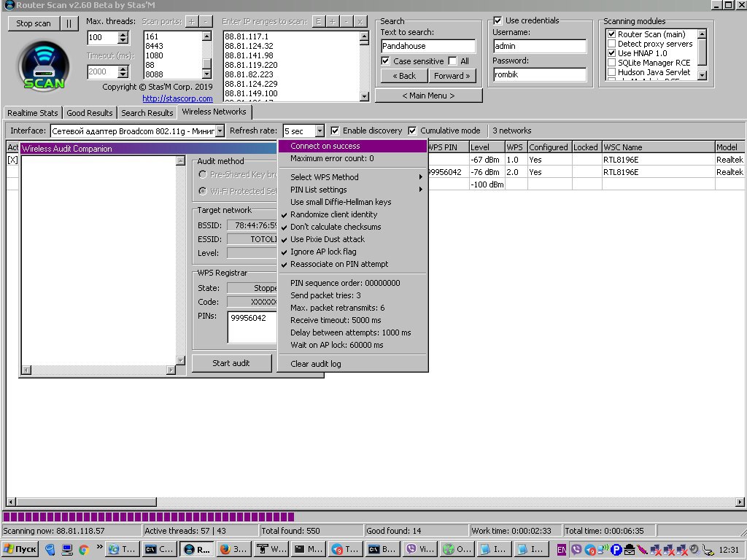Click the Start audit button
This screenshot has width=747, height=560.
pyautogui.click(x=231, y=363)
